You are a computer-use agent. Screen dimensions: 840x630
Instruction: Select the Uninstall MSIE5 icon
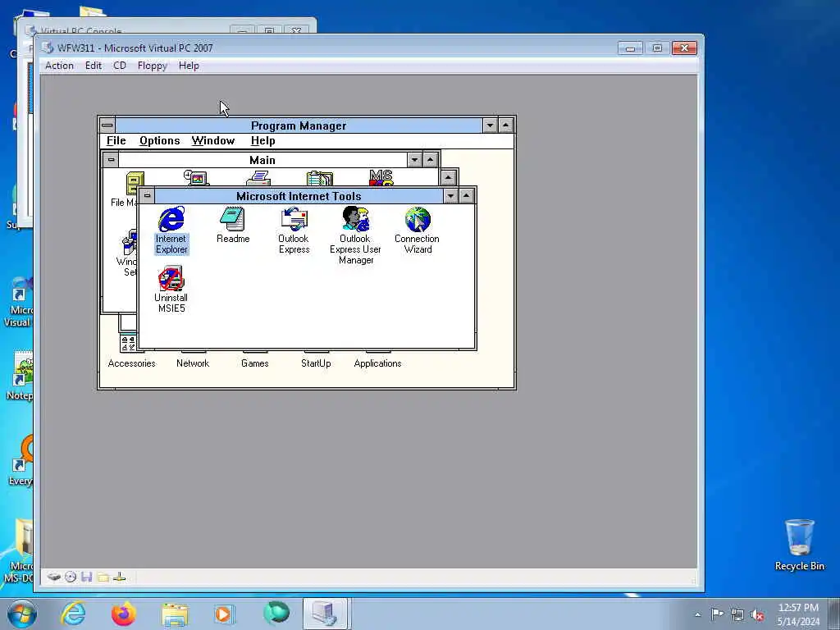point(171,279)
